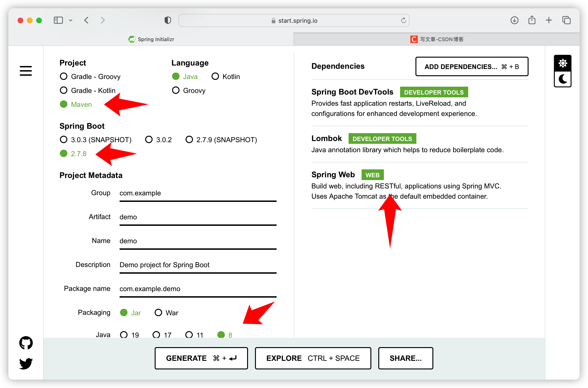Click the GENERATE button
This screenshot has width=588, height=388.
pyautogui.click(x=201, y=358)
